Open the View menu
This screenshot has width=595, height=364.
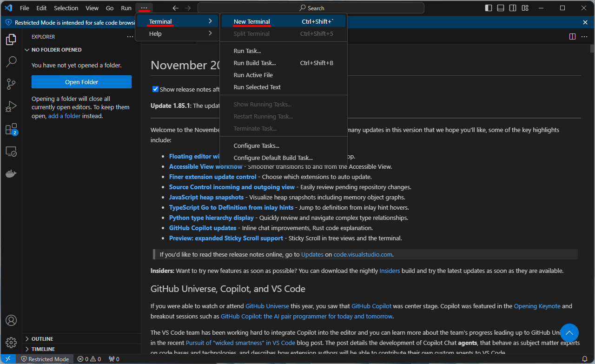click(x=92, y=8)
